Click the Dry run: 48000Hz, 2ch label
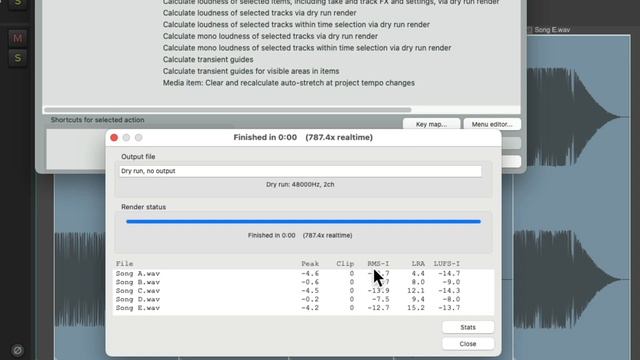The image size is (640, 360). tap(300, 184)
